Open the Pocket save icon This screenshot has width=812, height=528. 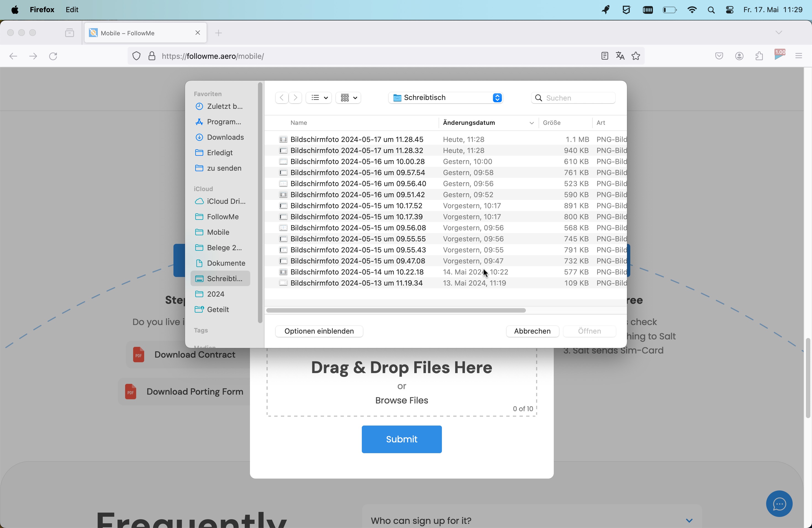pyautogui.click(x=719, y=56)
